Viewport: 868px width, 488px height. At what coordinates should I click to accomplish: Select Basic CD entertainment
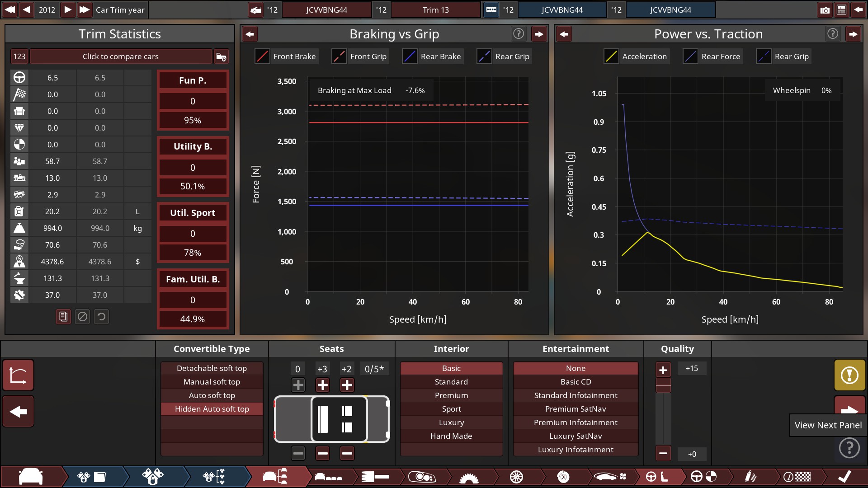tap(576, 382)
